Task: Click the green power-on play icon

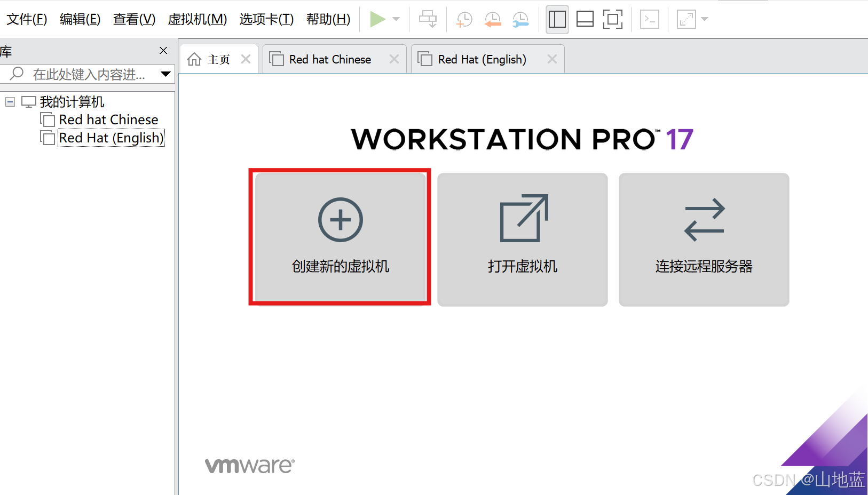Action: [377, 19]
